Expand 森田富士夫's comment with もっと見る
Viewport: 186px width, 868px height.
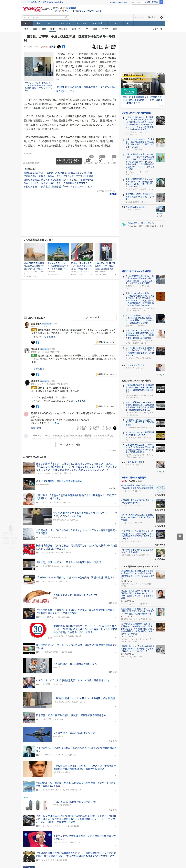pos(50,336)
